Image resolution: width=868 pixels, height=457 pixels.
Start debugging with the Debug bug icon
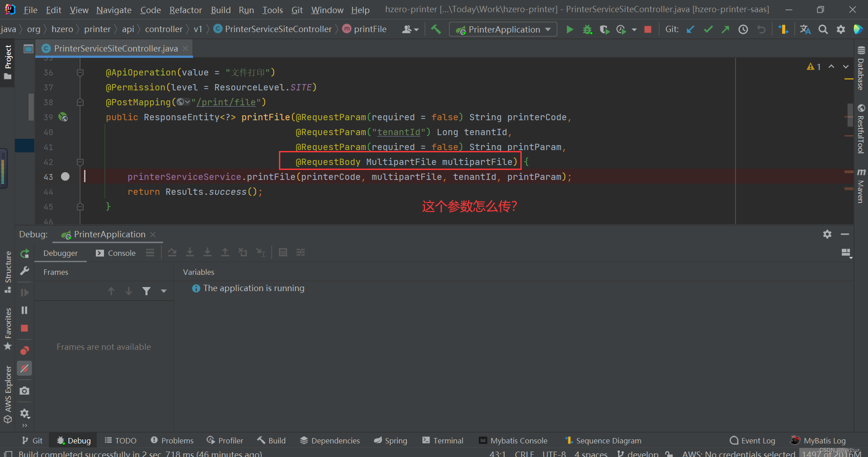click(x=587, y=29)
